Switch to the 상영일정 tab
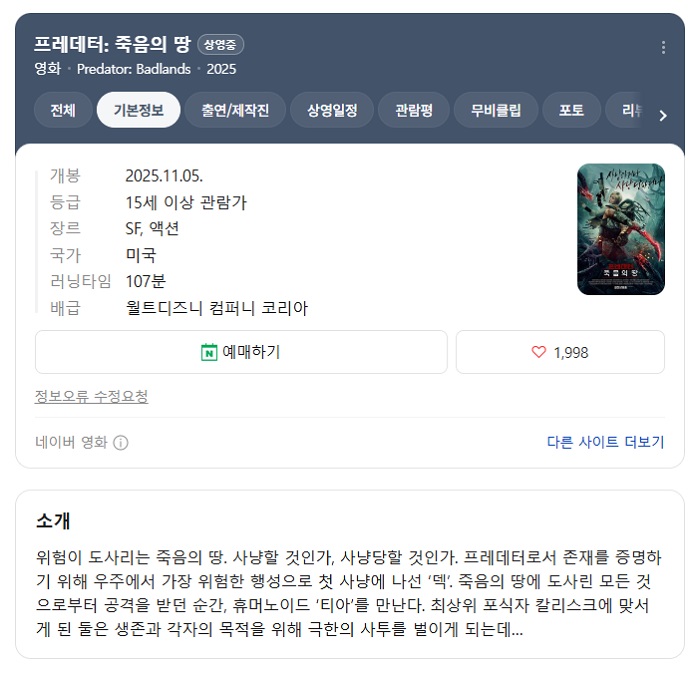This screenshot has width=700, height=677. point(332,110)
